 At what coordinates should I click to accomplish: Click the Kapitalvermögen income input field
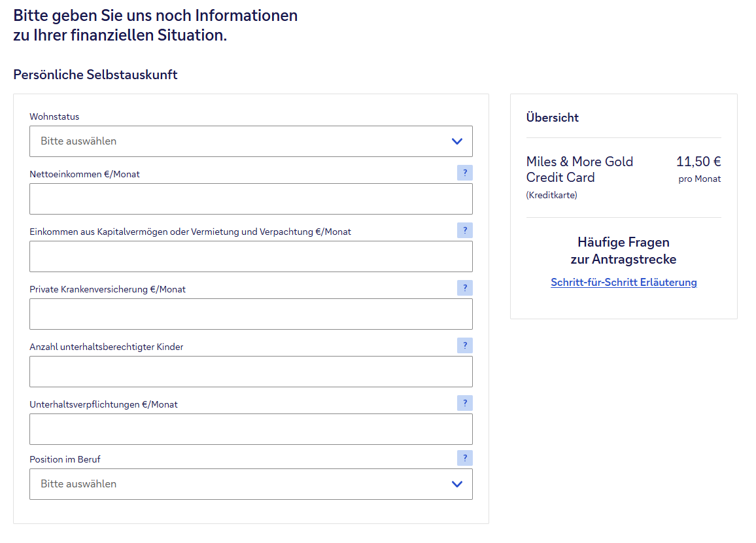[x=250, y=256]
